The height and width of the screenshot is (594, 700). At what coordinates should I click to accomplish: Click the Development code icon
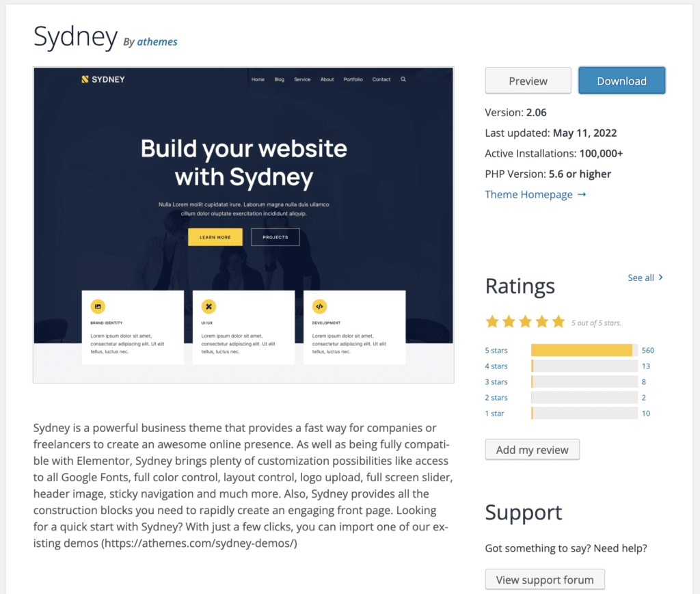click(319, 307)
